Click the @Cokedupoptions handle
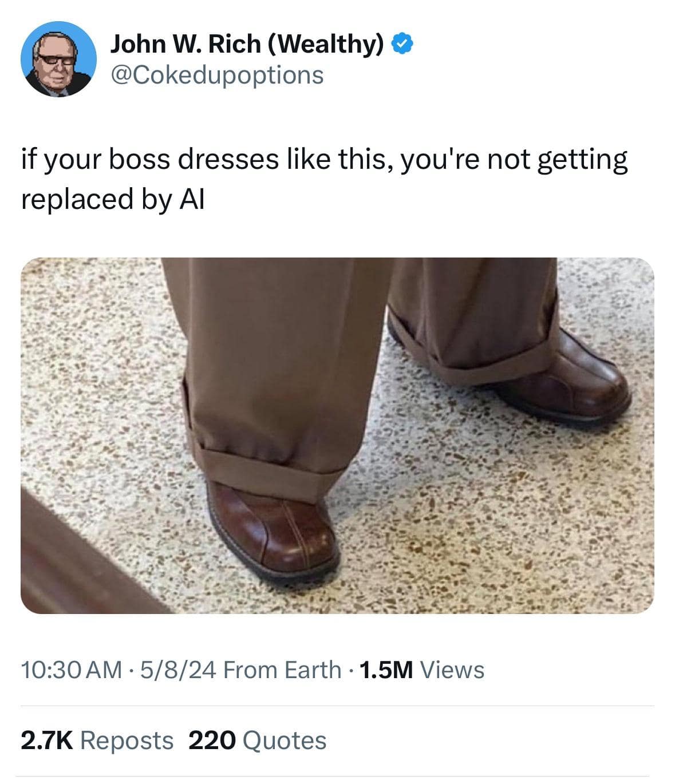Screen dimensions: 675x784 click(216, 75)
